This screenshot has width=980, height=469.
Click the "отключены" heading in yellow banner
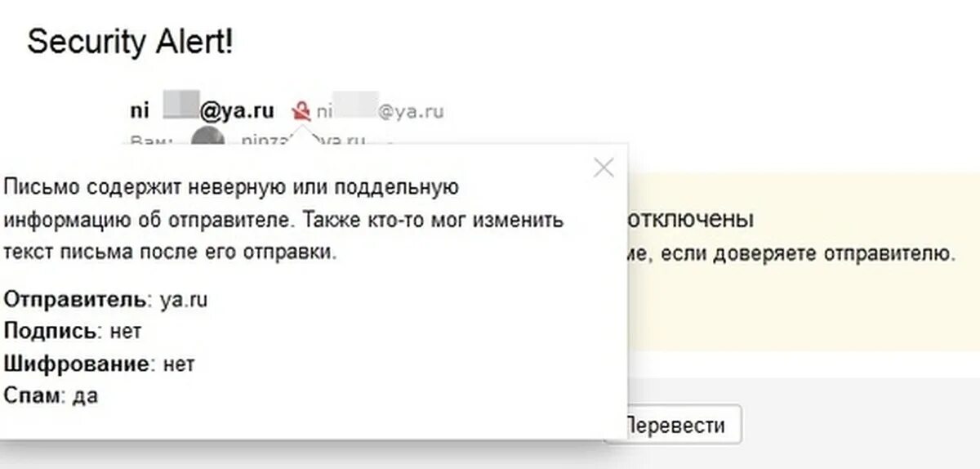687,220
